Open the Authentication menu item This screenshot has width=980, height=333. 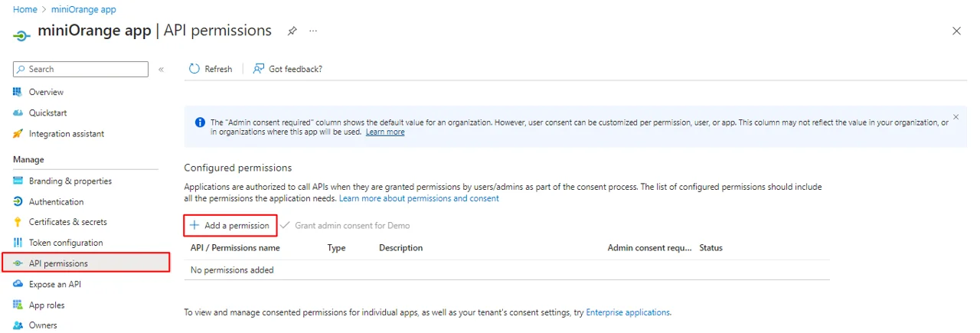[x=57, y=201]
